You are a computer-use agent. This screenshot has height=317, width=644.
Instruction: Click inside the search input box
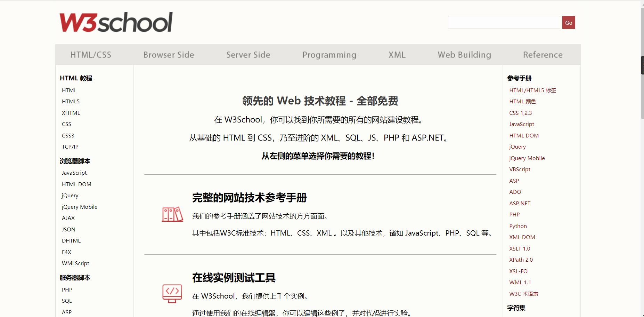click(x=504, y=22)
